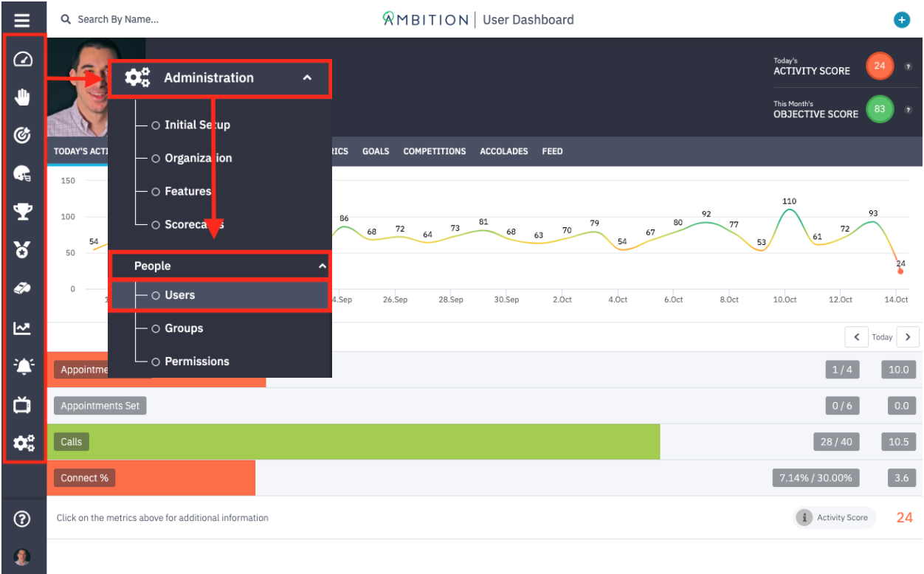924x574 pixels.
Task: Click the 7.14% / 30.00% Connect value
Action: tap(816, 478)
